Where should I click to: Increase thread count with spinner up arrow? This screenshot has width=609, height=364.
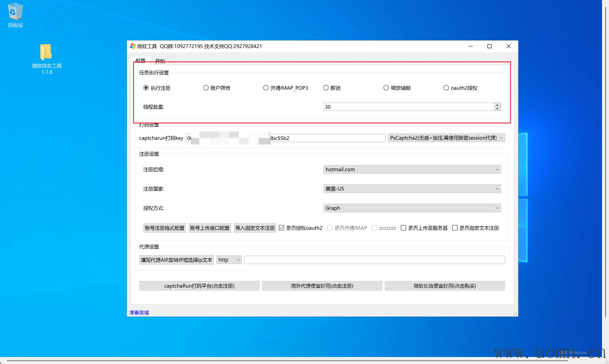[x=497, y=105]
